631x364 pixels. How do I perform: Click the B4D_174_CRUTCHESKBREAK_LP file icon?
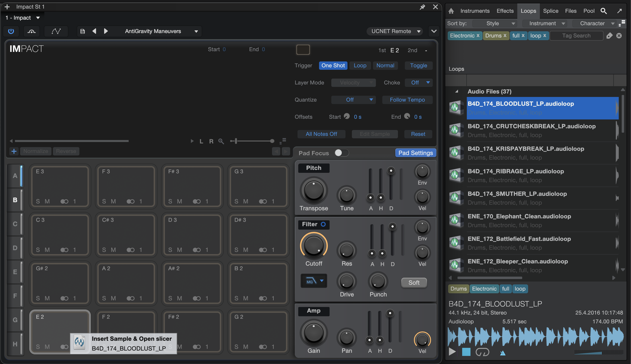pos(456,130)
